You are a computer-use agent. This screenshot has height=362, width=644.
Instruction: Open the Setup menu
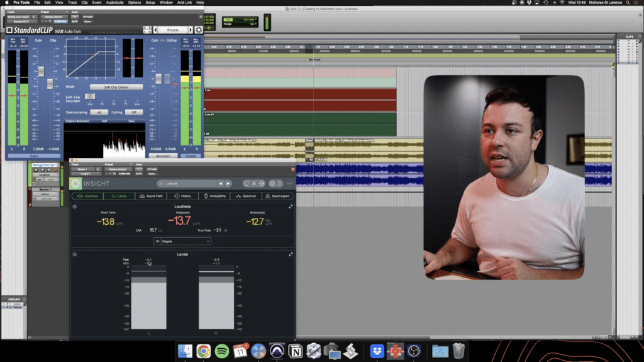[150, 3]
